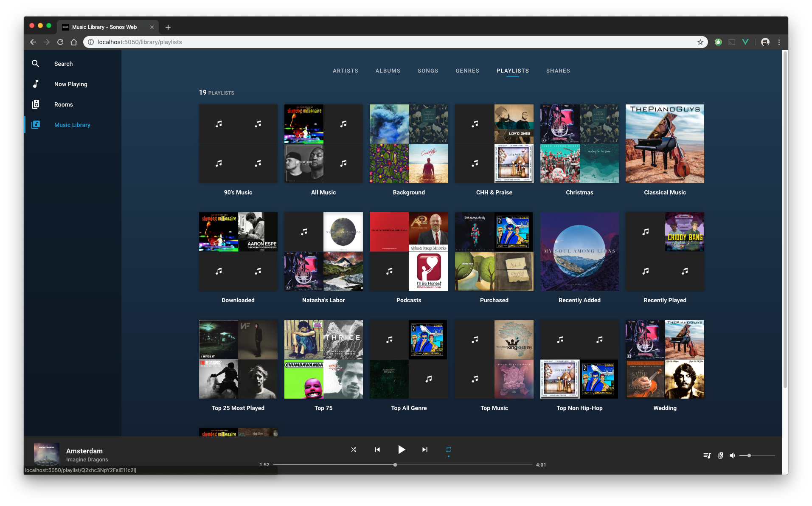Open the Chrome three-dot menu

coord(779,42)
